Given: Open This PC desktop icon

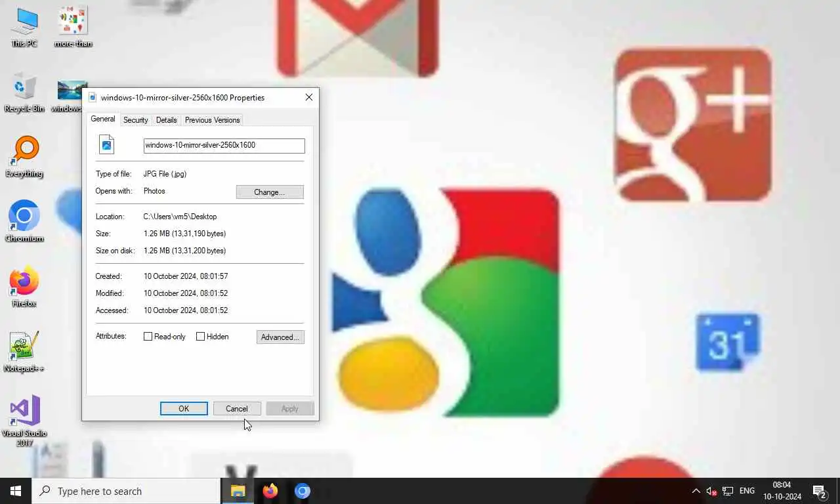Looking at the screenshot, I should click(x=24, y=27).
